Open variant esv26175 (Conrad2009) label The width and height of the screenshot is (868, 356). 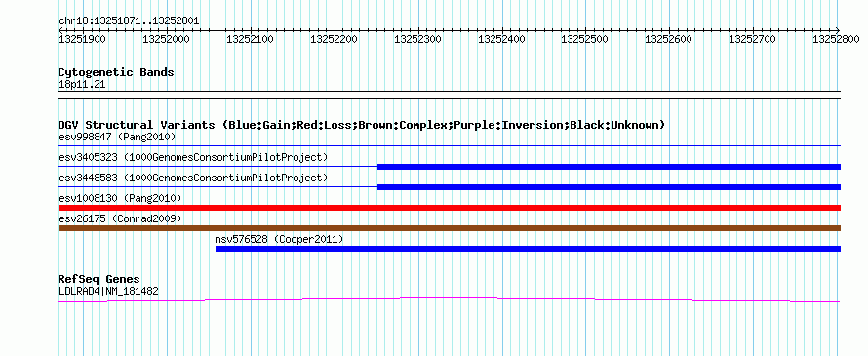120,218
